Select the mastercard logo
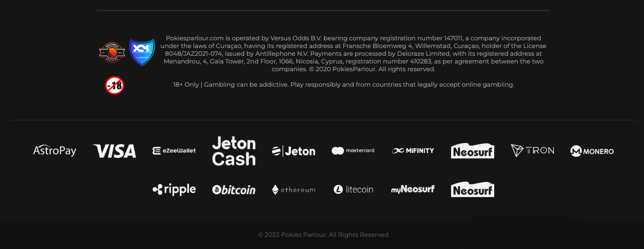Viewport: 644px width, 249px height. pos(353,151)
